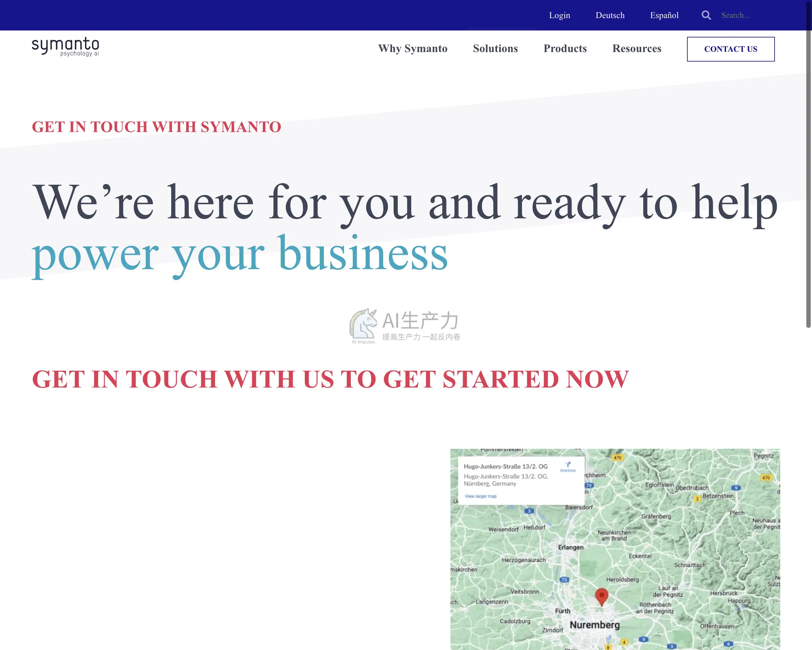The image size is (812, 650).
Task: Click the CONTACT US button
Action: point(731,49)
